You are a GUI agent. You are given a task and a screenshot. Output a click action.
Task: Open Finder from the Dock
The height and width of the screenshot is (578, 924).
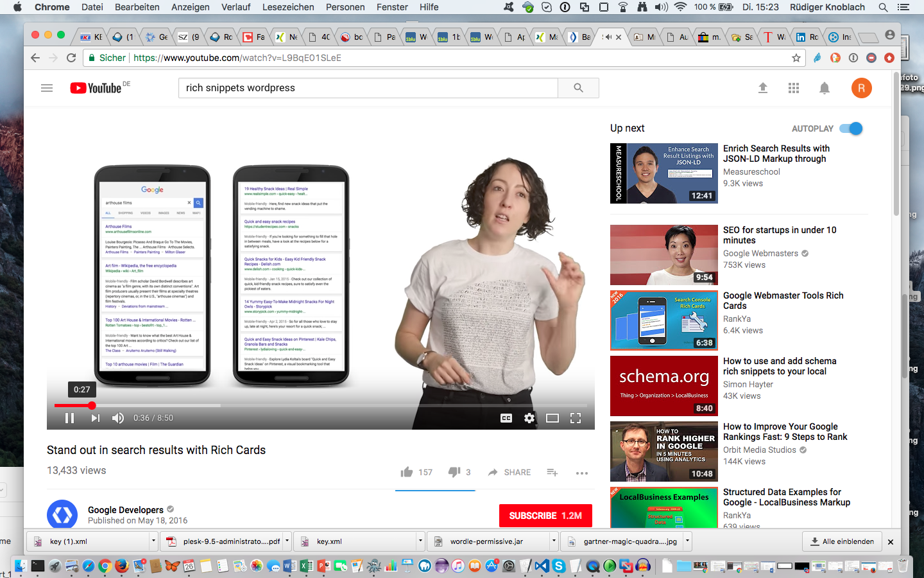[21, 566]
